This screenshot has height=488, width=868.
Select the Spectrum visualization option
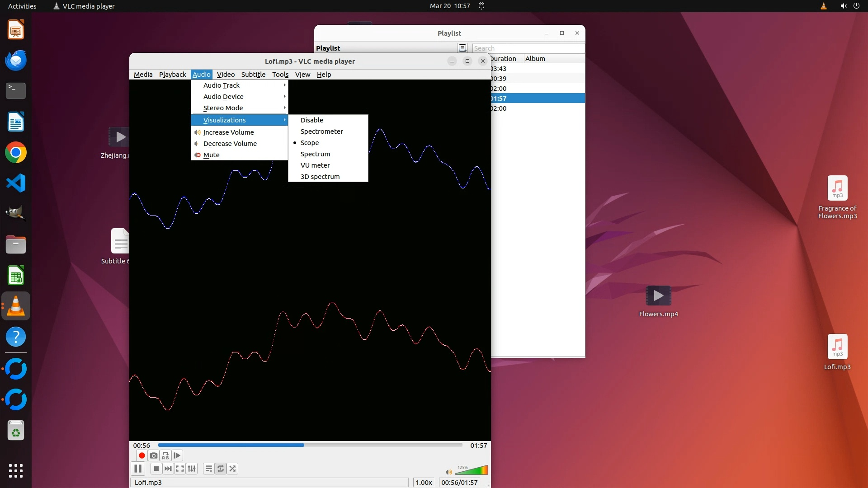coord(315,154)
